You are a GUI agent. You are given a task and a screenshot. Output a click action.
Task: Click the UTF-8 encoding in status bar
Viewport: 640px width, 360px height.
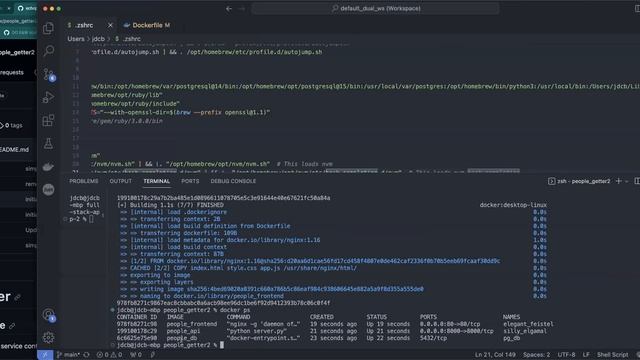566,355
